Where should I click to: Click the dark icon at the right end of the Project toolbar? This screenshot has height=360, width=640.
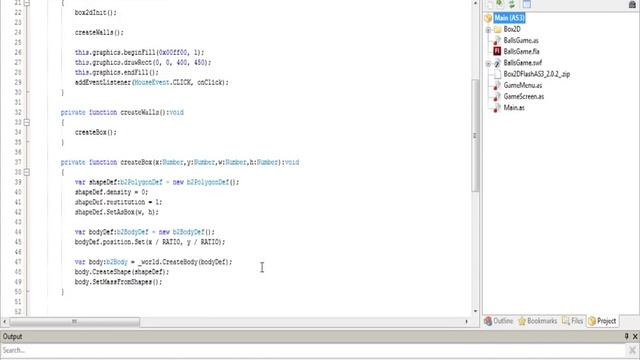[632, 4]
